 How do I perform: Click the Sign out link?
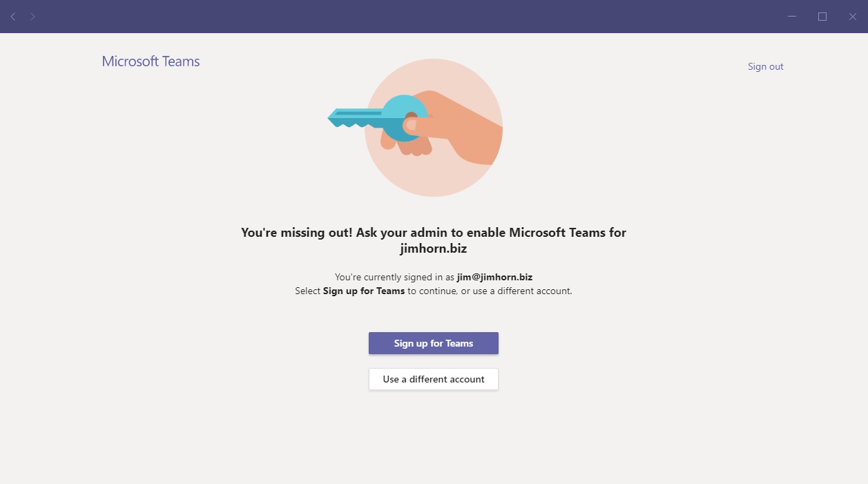click(765, 66)
